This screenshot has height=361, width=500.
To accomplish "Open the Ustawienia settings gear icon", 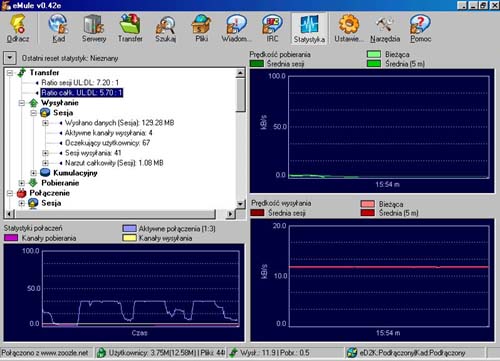I will (349, 24).
